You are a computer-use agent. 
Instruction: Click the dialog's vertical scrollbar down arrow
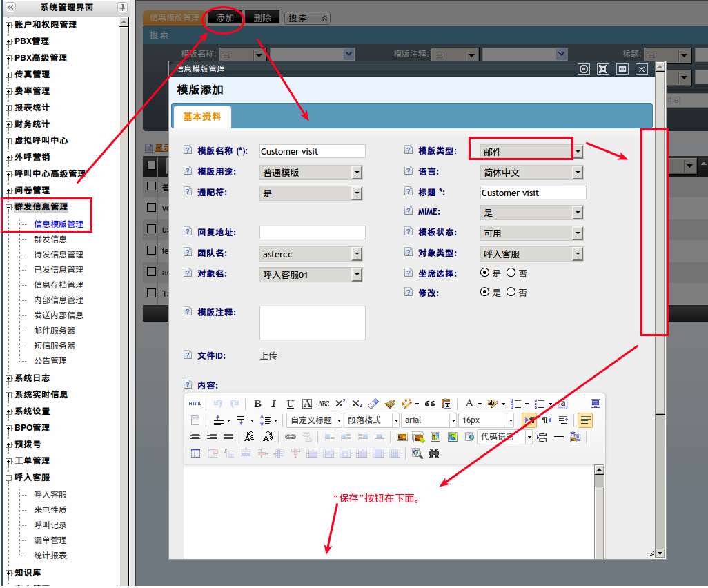coord(660,553)
